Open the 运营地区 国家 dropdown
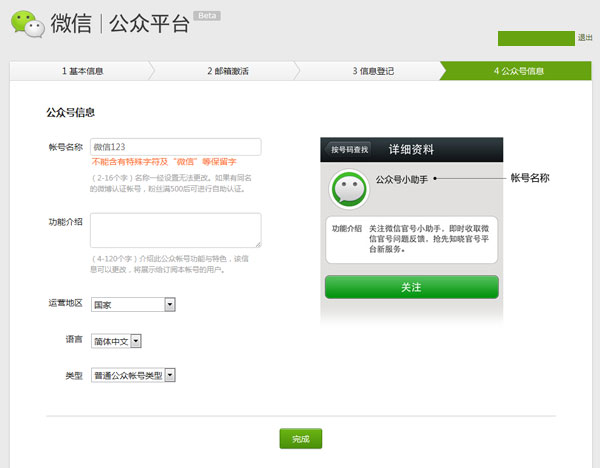Screen dimensions: 600x468 click(133, 305)
